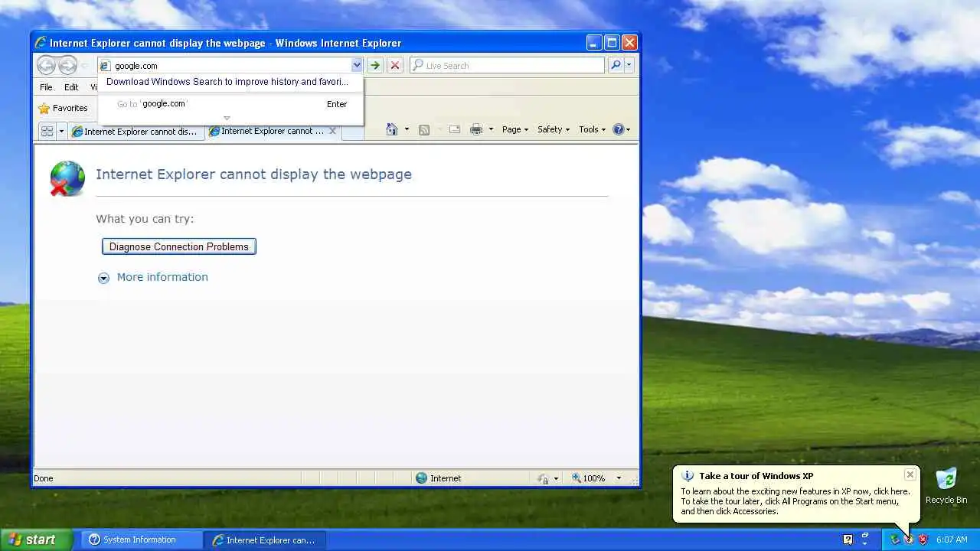Screen dimensions: 980x551
Task: Click the Read Mail envelope icon
Action: 455,129
